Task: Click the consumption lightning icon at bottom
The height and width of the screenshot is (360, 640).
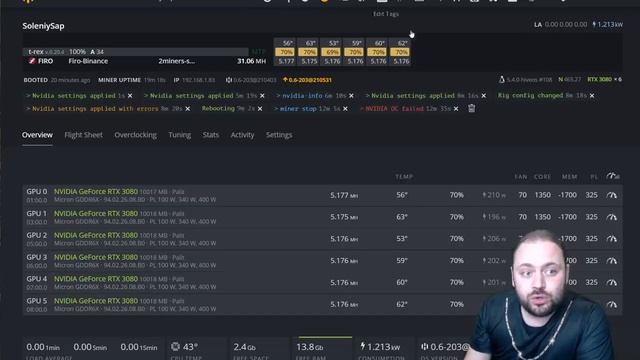Action: 362,346
